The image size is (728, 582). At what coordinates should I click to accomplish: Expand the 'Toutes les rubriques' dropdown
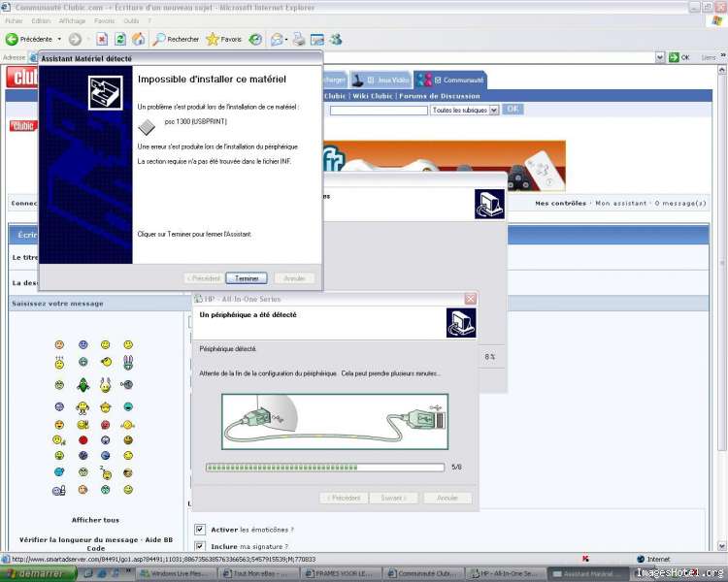(x=465, y=111)
